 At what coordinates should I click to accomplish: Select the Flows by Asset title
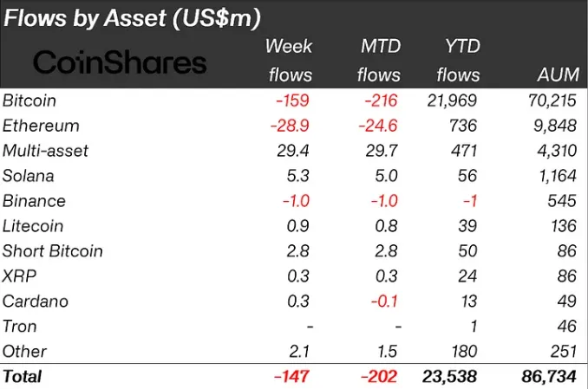coord(132,18)
